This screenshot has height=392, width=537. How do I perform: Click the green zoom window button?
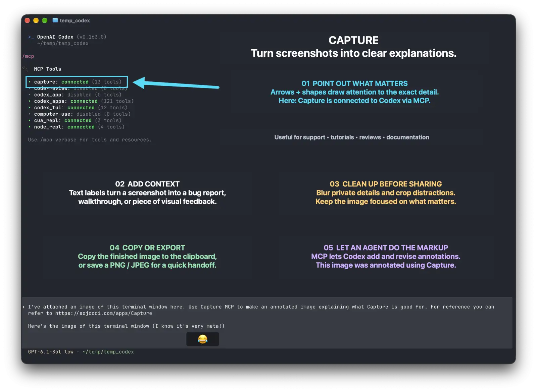[45, 20]
